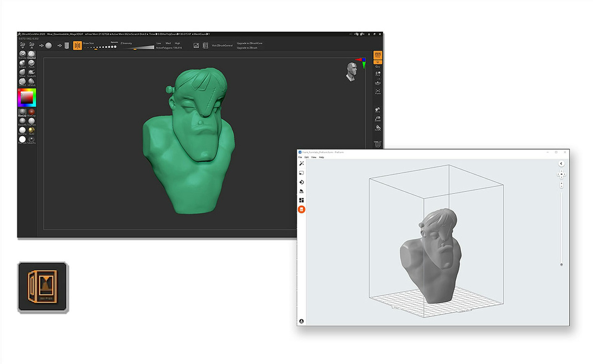Select the Slash3 brush
This screenshot has height=364, width=593.
[22, 82]
